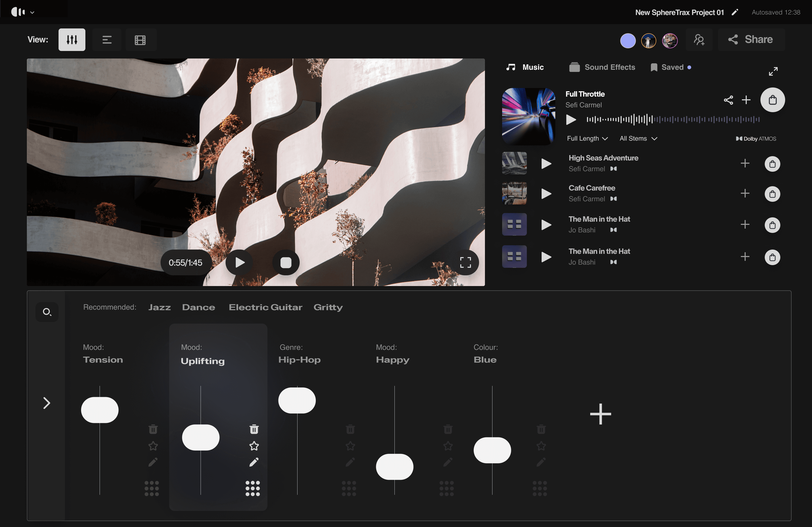Delete the Uplifting mood channel
812x527 pixels.
coord(254,429)
